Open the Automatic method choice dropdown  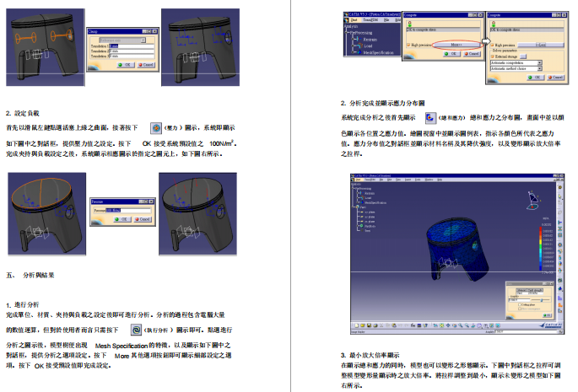click(516, 68)
